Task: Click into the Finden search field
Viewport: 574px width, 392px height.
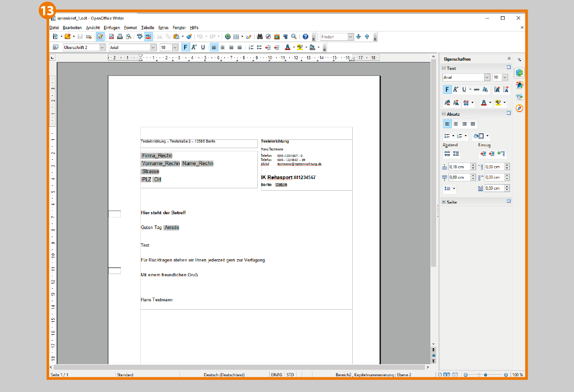Action: point(333,37)
